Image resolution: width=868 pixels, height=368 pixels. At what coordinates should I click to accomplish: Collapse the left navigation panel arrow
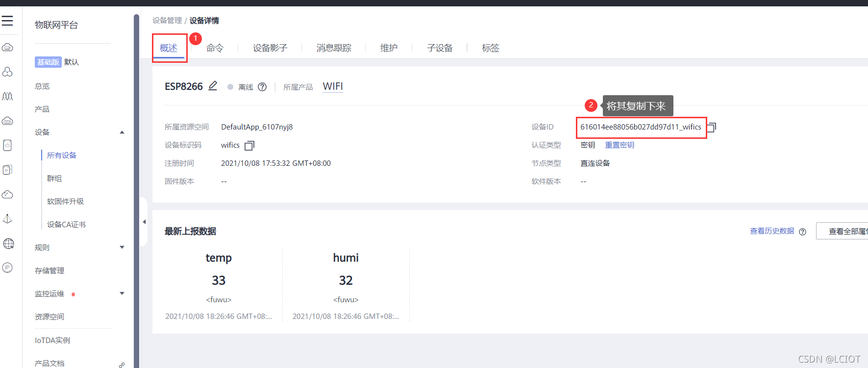tap(144, 222)
